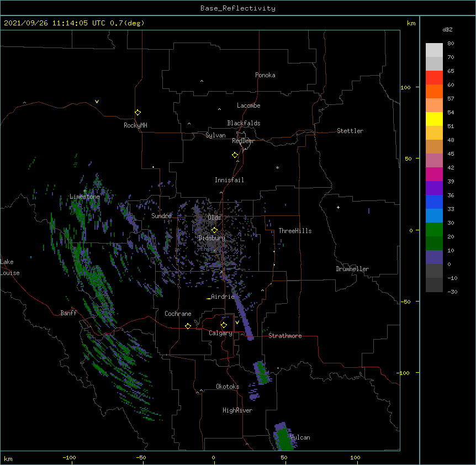This screenshot has height=465, width=476.
Task: Pick the dark gray -10 dBZ legend swatch
Action: click(x=434, y=285)
